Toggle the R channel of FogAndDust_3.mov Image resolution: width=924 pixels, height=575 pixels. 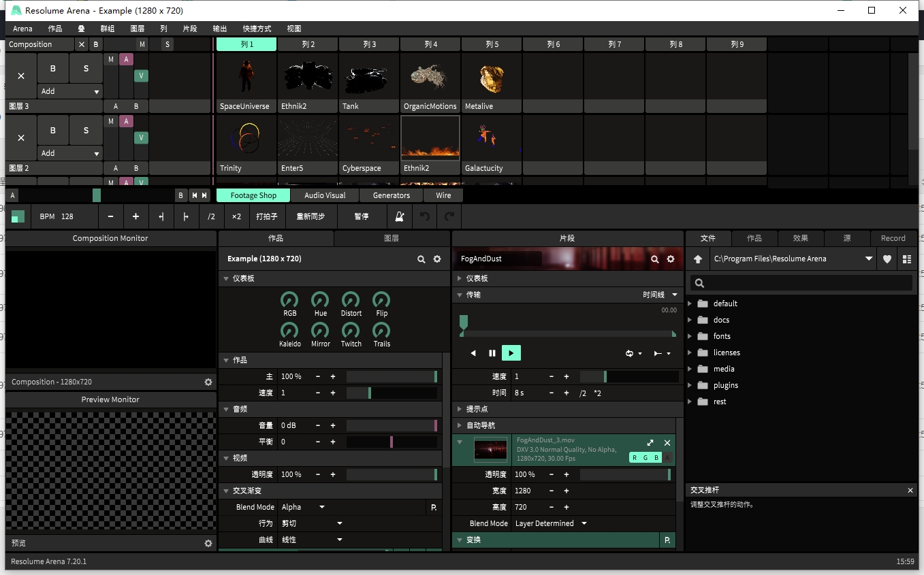pos(635,458)
